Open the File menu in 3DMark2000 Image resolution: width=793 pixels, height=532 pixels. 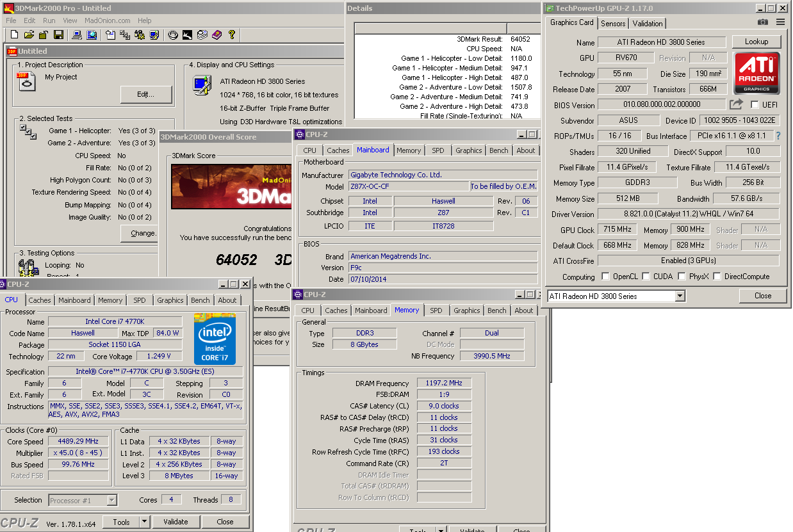12,20
